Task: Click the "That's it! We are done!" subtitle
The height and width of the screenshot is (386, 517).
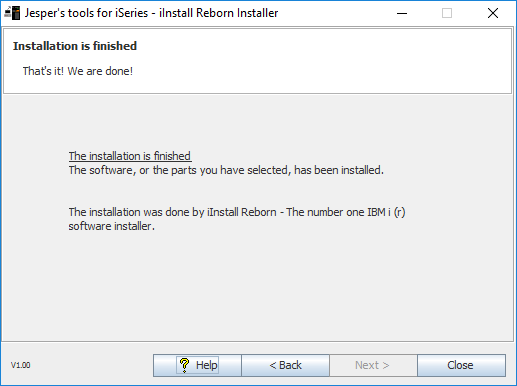Action: pyautogui.click(x=78, y=71)
